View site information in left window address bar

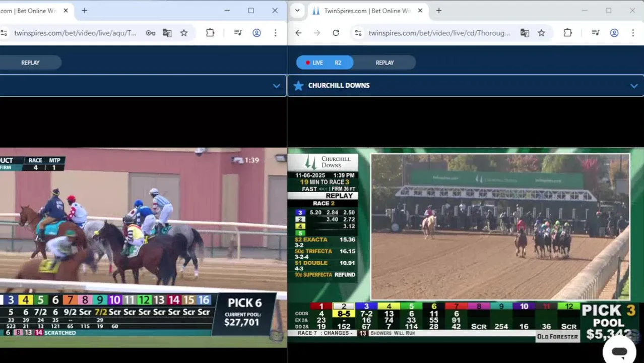[x=4, y=33]
